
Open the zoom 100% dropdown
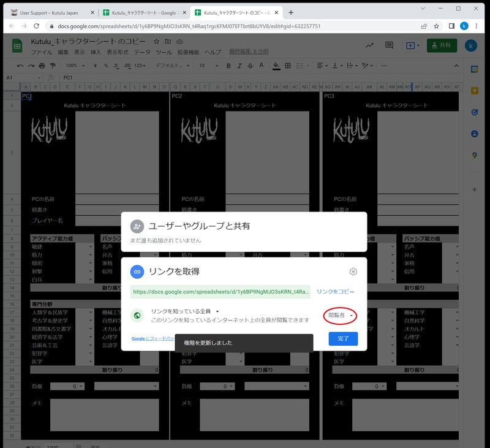(75, 66)
